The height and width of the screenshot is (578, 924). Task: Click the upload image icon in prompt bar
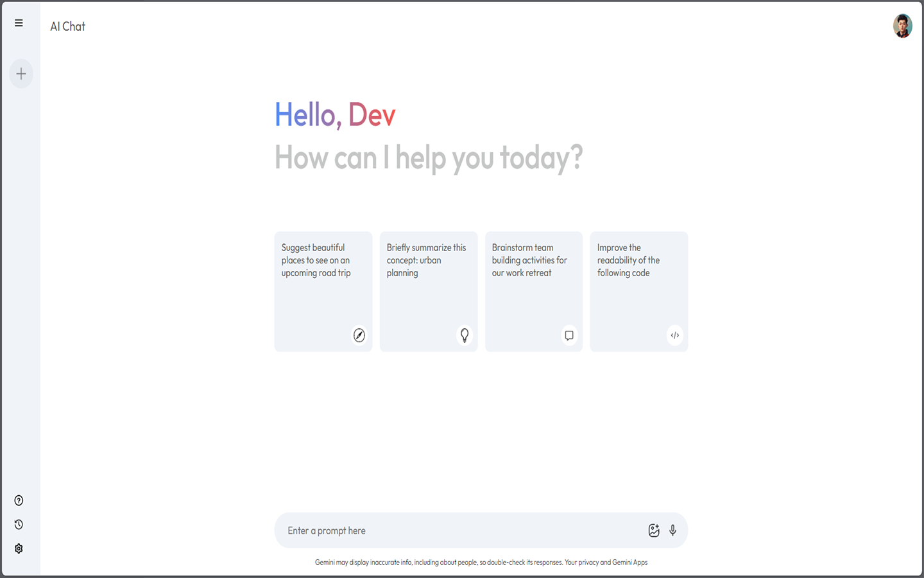(653, 530)
